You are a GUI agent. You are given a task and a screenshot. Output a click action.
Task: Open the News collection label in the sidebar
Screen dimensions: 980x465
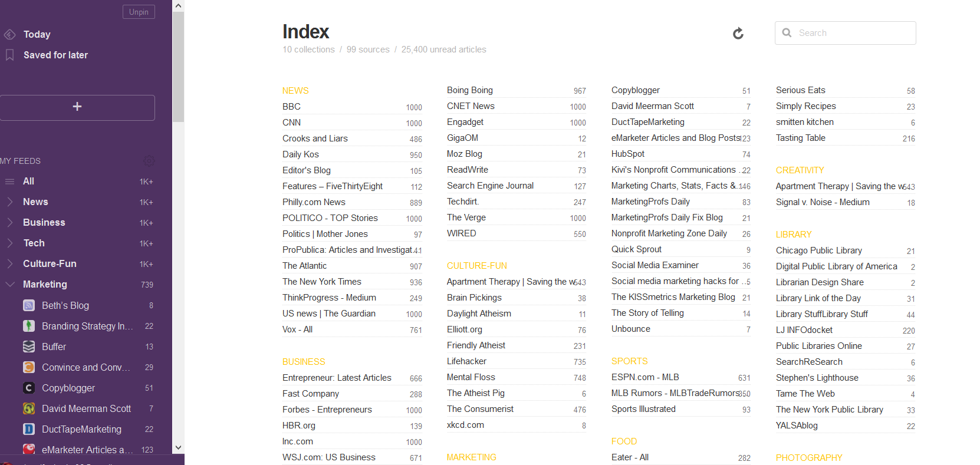tap(35, 202)
